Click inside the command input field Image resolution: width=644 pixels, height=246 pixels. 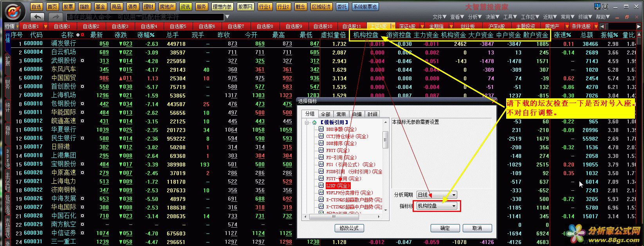coord(145,17)
